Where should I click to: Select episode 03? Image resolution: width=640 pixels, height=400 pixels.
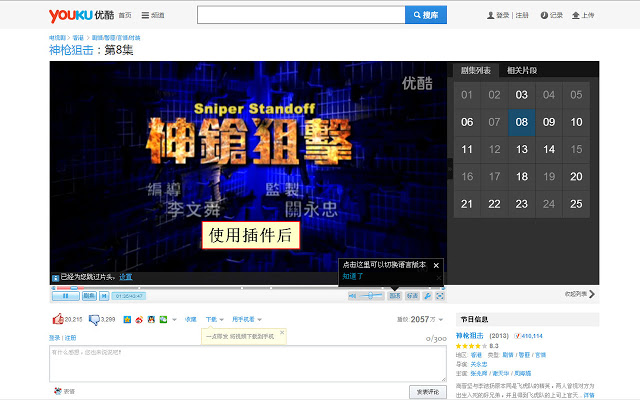pos(522,95)
